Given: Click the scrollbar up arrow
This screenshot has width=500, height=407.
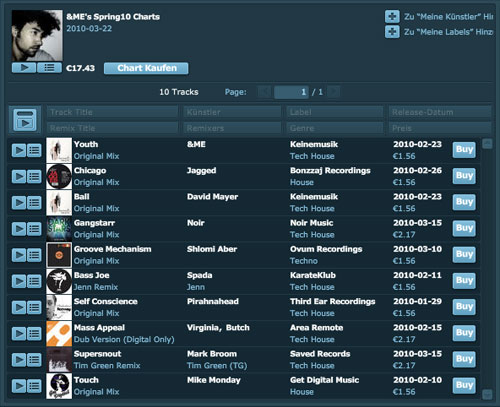Looking at the screenshot, I should tap(487, 144).
